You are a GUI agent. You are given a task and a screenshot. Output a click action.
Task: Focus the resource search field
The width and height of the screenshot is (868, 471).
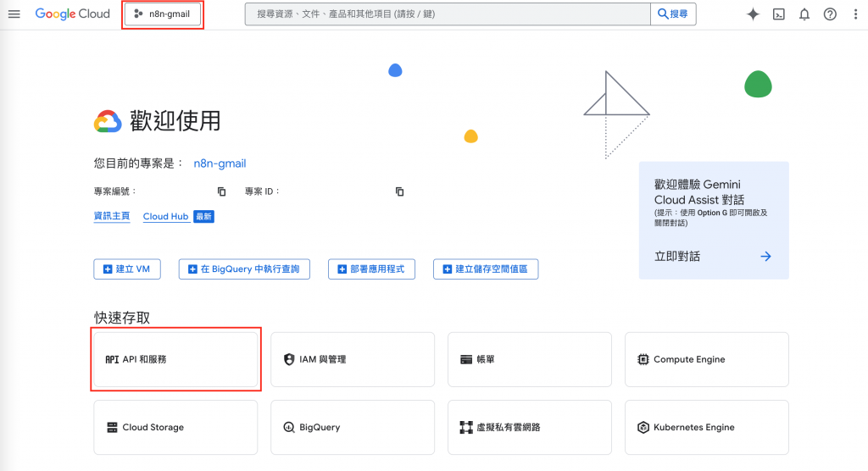point(448,14)
